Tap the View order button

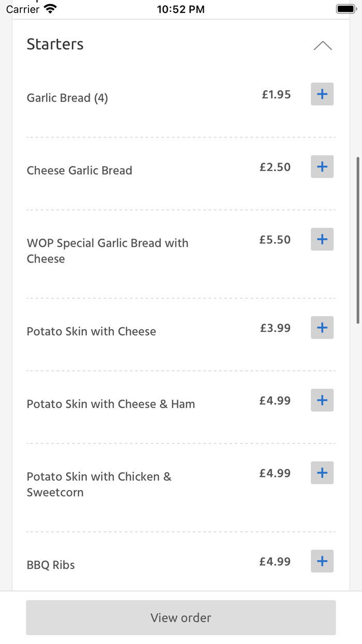click(180, 618)
